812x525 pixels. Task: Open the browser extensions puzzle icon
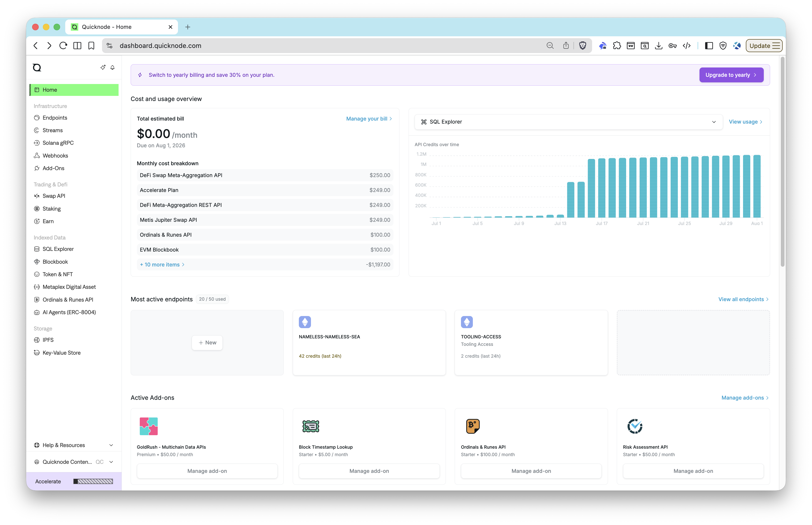click(617, 46)
